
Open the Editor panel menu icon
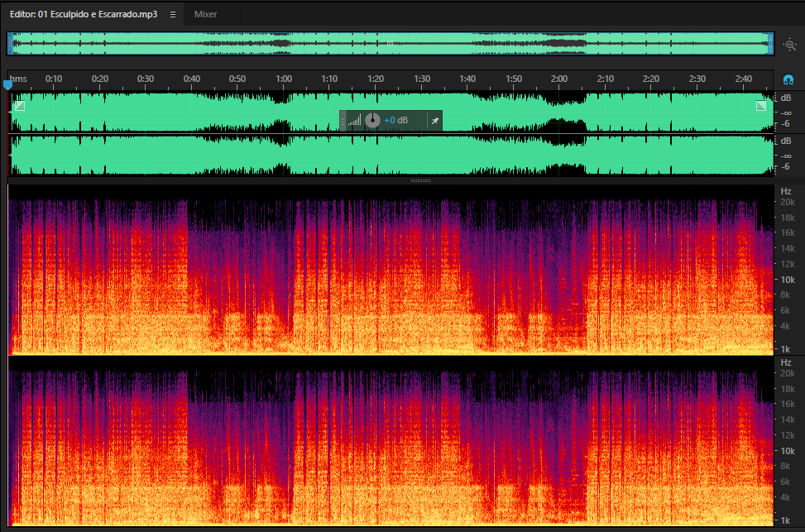point(172,14)
